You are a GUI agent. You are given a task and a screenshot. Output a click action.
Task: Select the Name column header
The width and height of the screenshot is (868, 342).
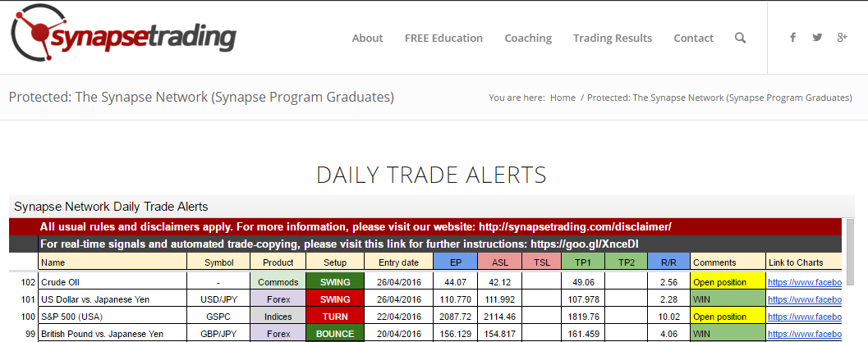[x=113, y=262]
